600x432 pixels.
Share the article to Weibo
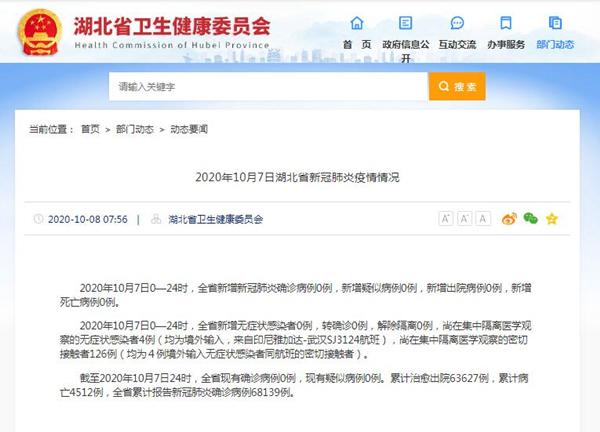pyautogui.click(x=509, y=219)
